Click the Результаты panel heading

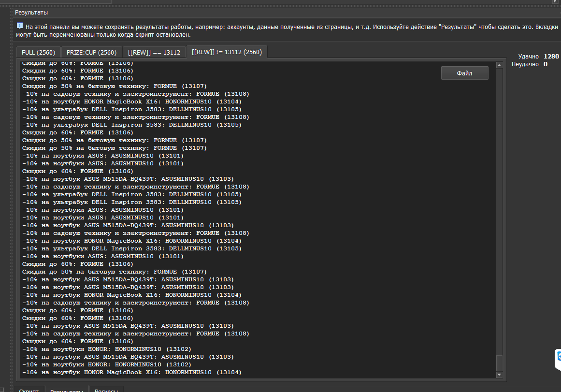[31, 12]
